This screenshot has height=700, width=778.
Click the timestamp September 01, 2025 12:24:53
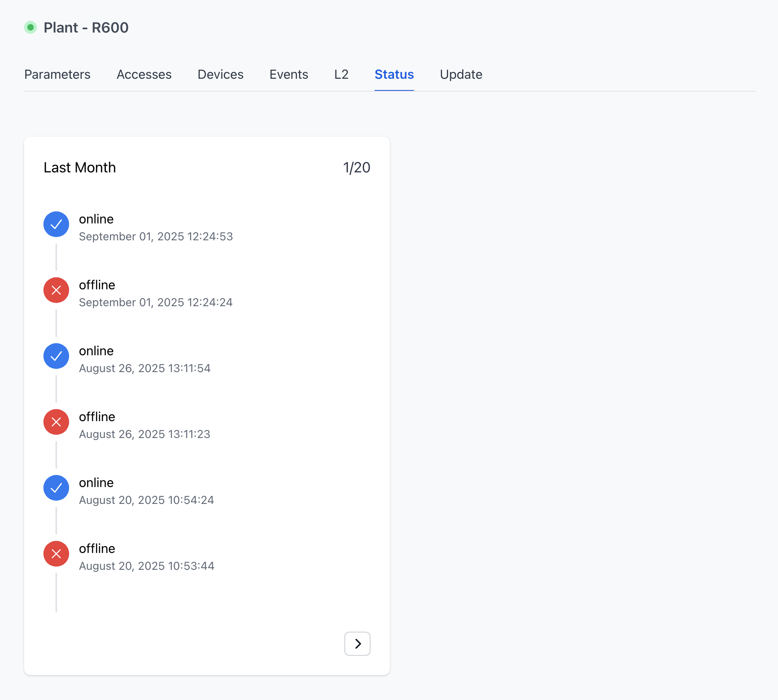point(156,236)
